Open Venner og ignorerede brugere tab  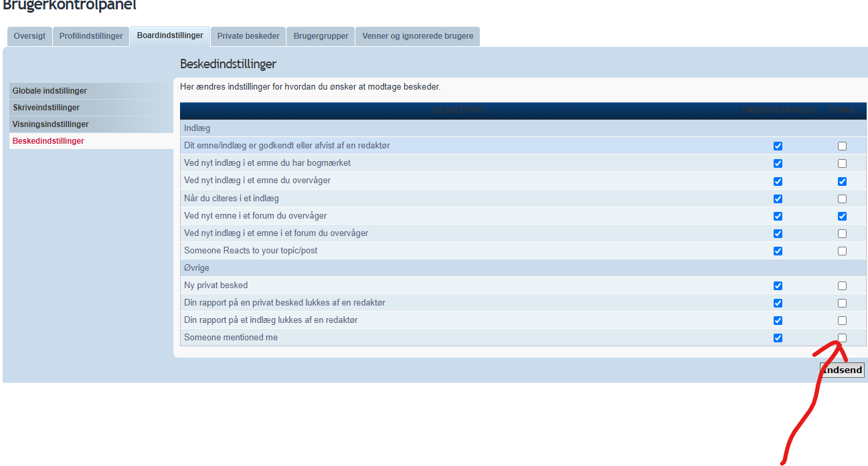click(418, 36)
